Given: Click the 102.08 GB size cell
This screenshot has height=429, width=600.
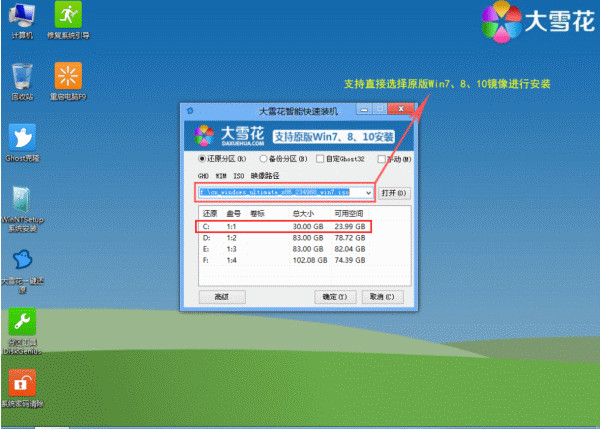Looking at the screenshot, I should pos(310,260).
